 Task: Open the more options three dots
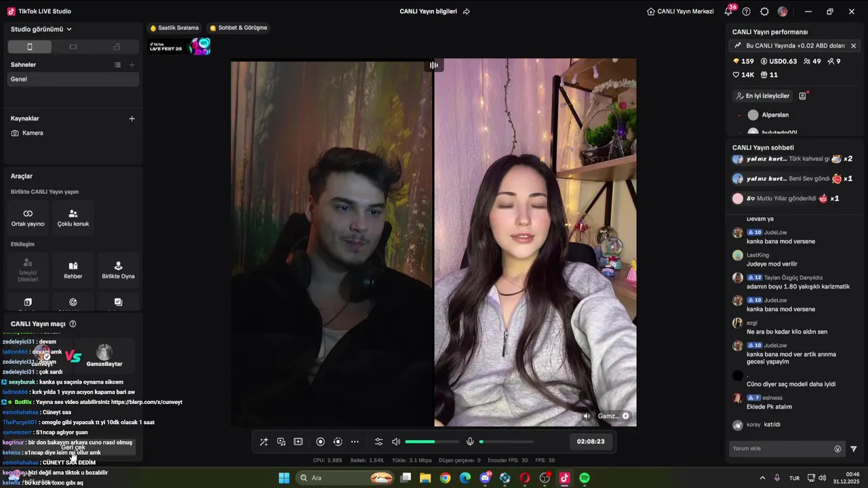[355, 442]
